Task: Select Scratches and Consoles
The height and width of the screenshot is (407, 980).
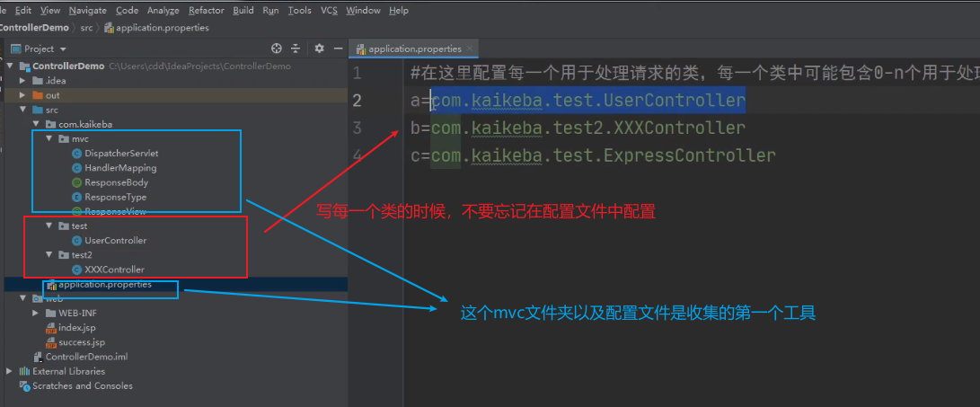Action: pyautogui.click(x=83, y=385)
